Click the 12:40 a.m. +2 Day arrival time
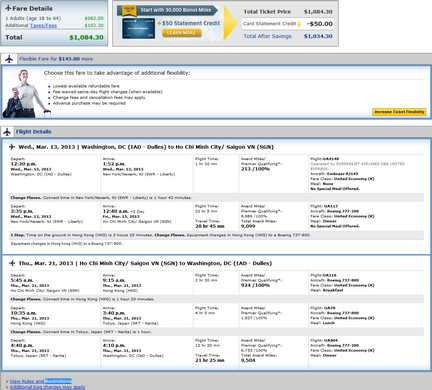 pyautogui.click(x=123, y=211)
